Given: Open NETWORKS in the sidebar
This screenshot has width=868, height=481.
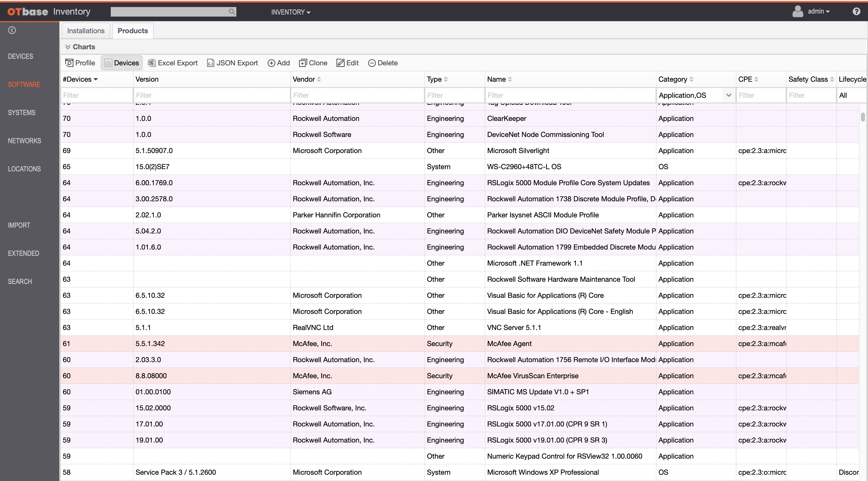Looking at the screenshot, I should click(25, 141).
